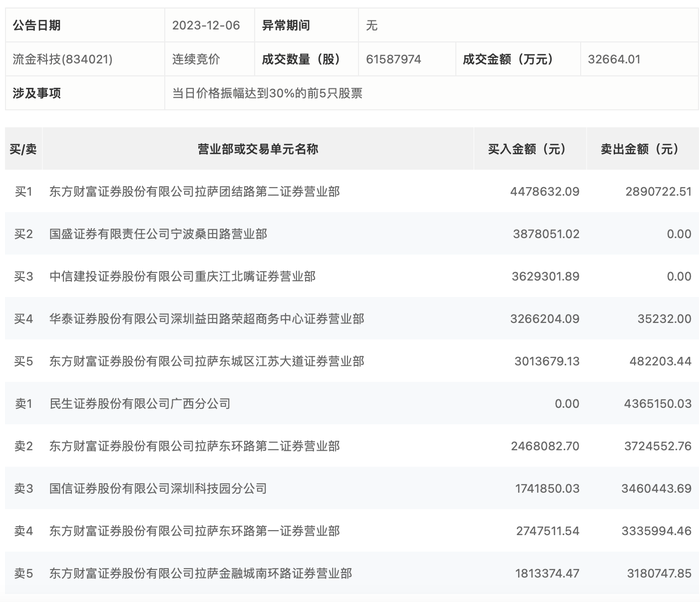
Task: Select 中信建投证券重庆江北嘴证券营业部 name
Action: pos(183,276)
